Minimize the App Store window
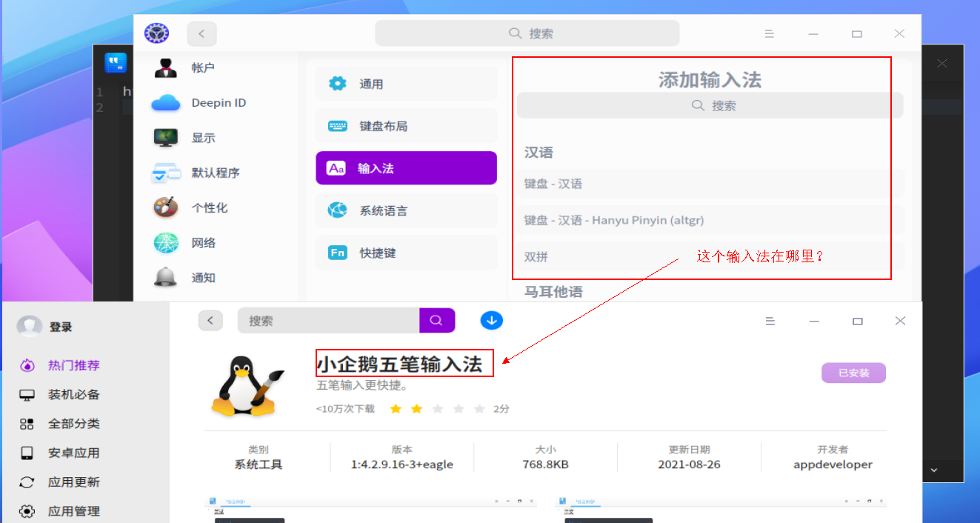 click(815, 321)
